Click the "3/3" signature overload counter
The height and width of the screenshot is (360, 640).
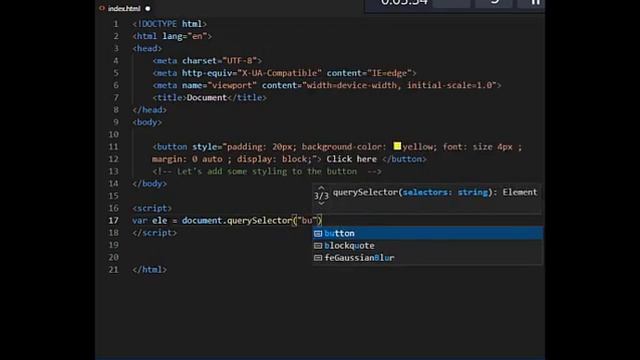coord(321,196)
